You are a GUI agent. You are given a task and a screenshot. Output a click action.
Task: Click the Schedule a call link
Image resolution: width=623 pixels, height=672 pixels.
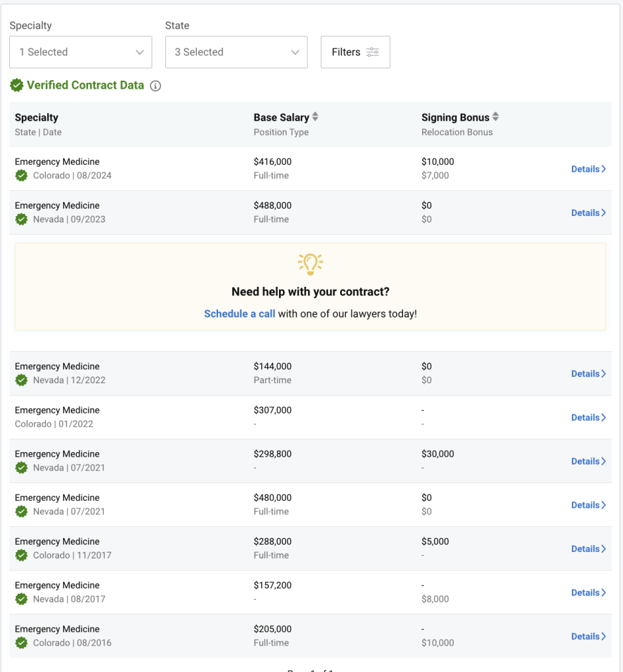coord(239,314)
